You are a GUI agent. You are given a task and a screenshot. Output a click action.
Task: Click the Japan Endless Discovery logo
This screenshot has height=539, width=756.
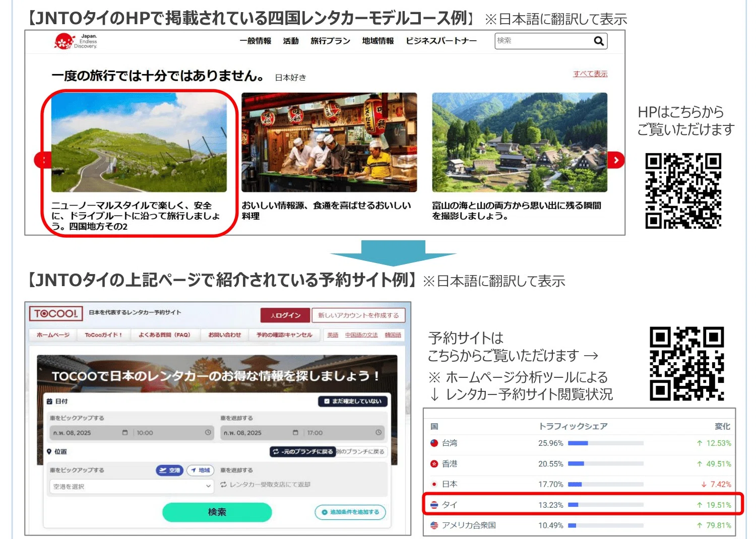point(76,41)
